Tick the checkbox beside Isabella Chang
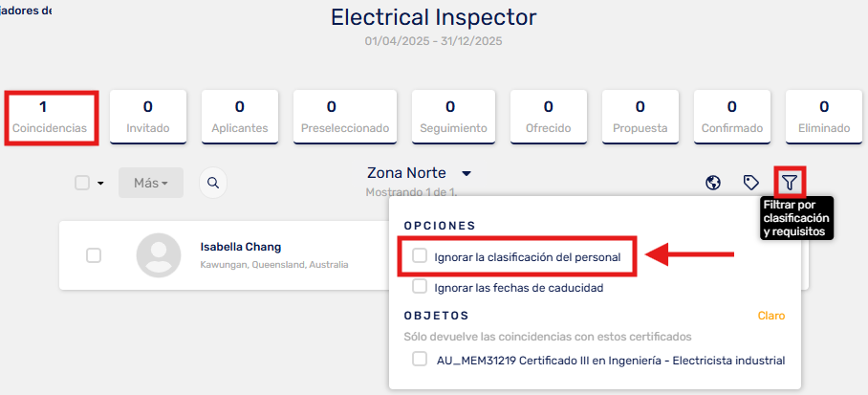The image size is (868, 395). pos(94,255)
